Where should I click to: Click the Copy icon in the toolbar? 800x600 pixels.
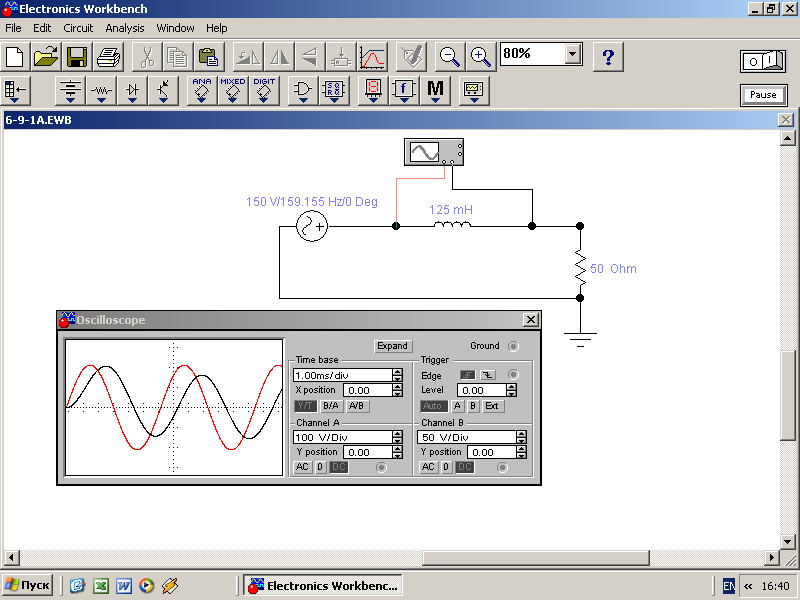178,57
